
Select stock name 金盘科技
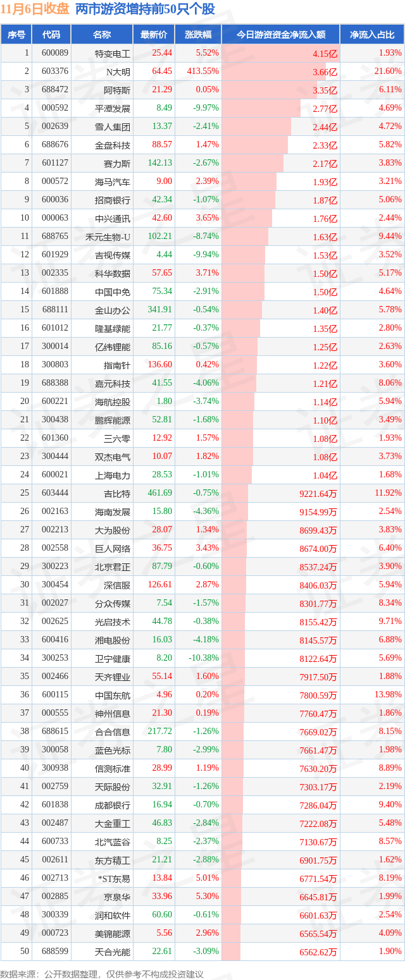[113, 145]
